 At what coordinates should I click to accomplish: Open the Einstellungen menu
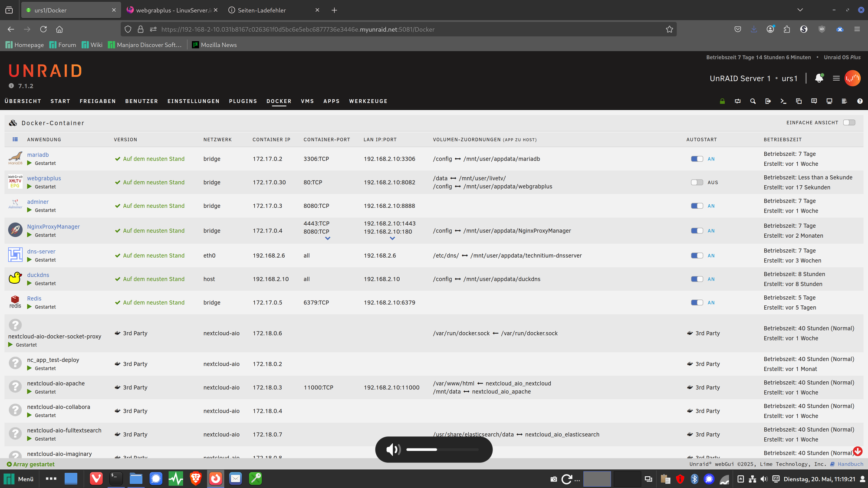point(194,101)
